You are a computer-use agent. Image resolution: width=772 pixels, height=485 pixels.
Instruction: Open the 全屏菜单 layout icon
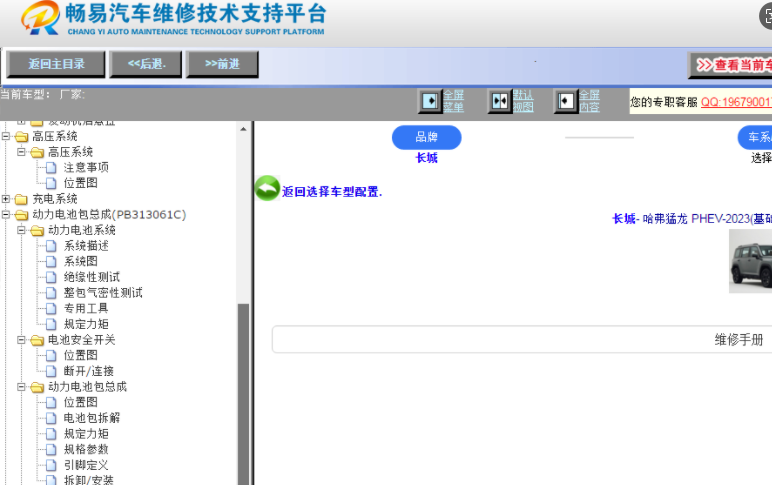point(430,101)
